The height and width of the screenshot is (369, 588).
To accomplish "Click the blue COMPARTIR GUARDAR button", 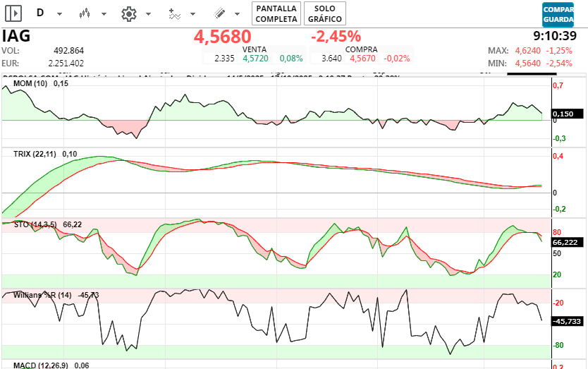I will [x=558, y=14].
